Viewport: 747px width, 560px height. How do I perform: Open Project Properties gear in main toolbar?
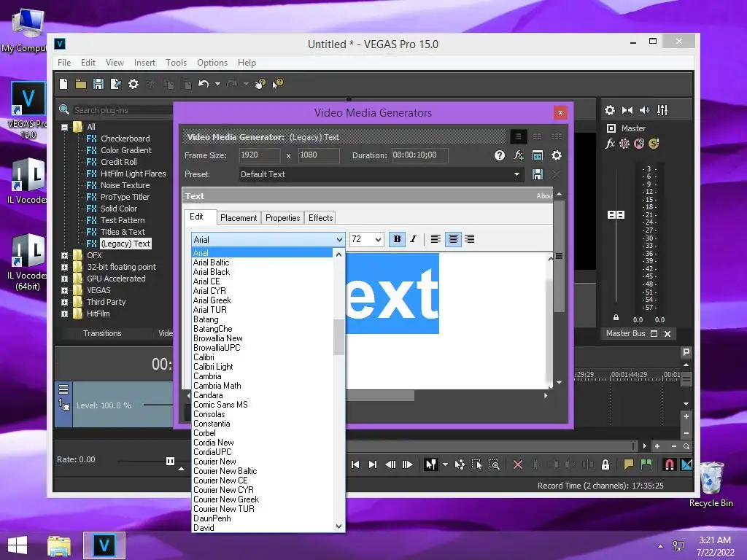point(133,85)
